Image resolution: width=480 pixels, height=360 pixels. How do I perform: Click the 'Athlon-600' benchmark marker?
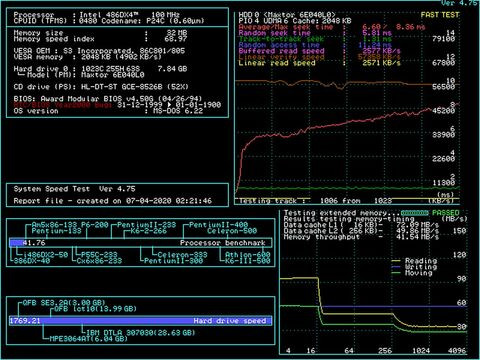pos(248,255)
